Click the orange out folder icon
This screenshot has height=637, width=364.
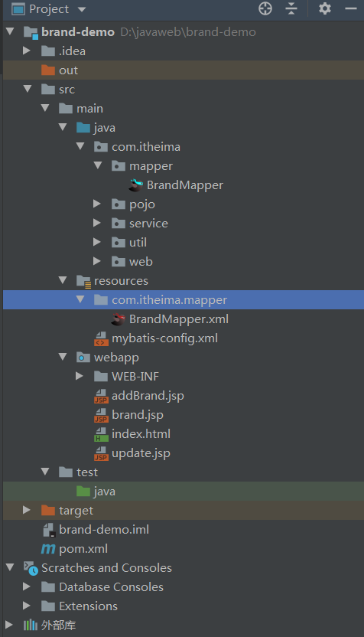click(48, 70)
